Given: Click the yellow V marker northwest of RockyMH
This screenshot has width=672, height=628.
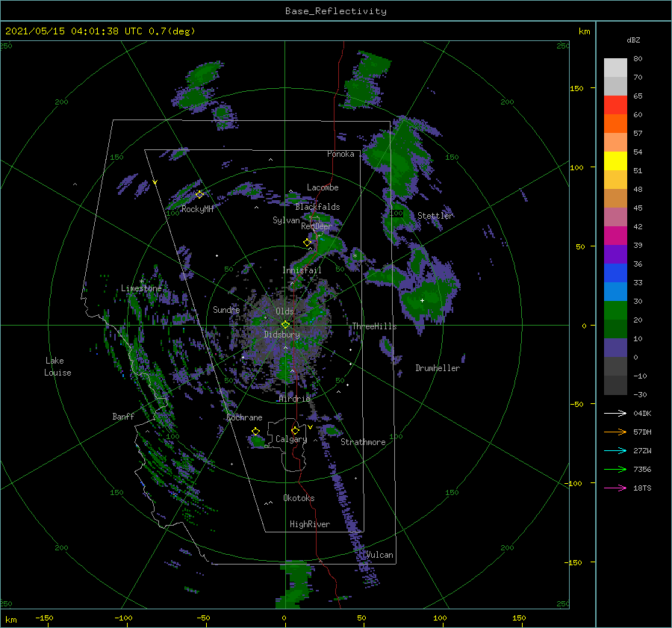Looking at the screenshot, I should (x=155, y=182).
